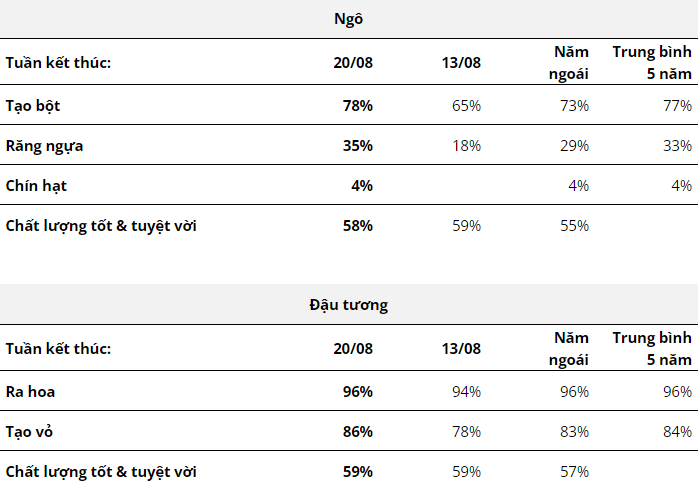Click the 94% value in the Ra hoa row
698x489 pixels.
click(x=466, y=391)
